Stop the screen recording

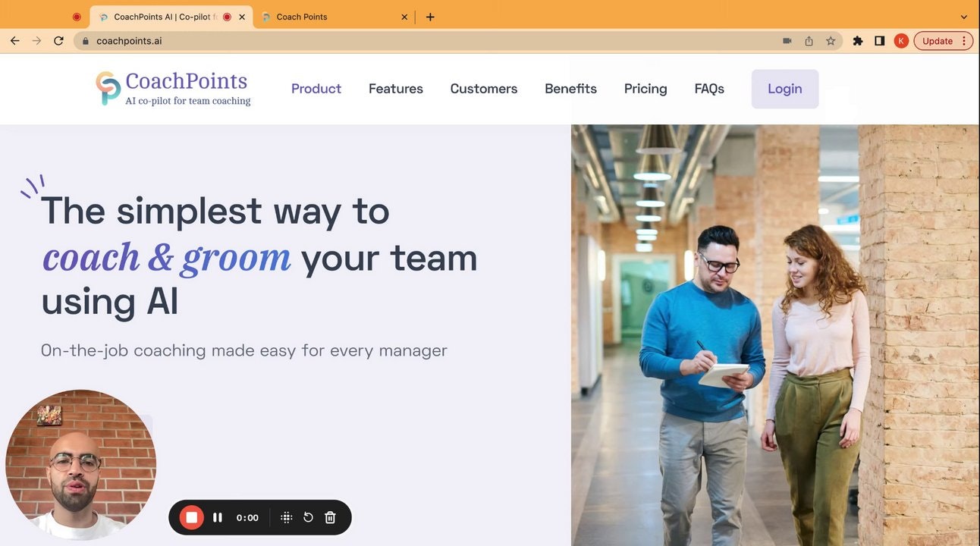click(191, 517)
